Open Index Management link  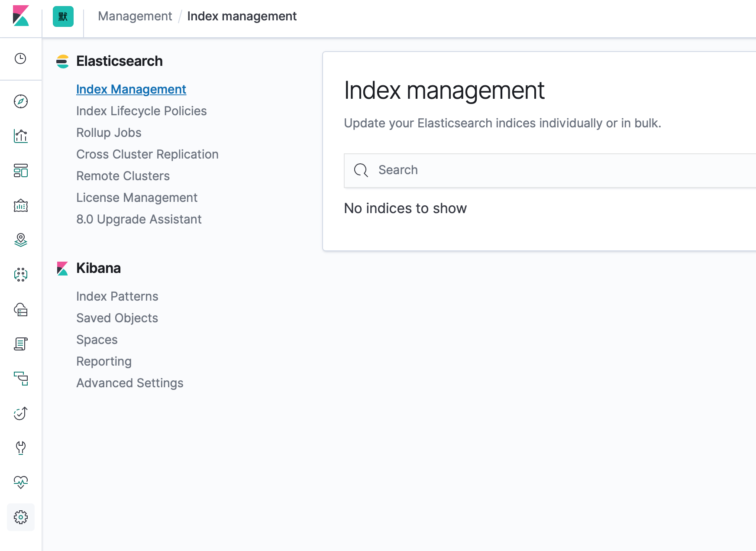click(x=131, y=89)
